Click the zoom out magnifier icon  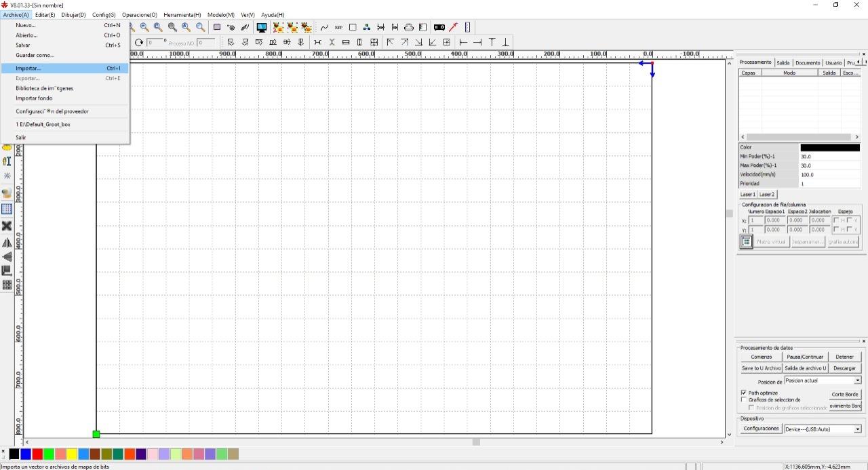coord(144,27)
